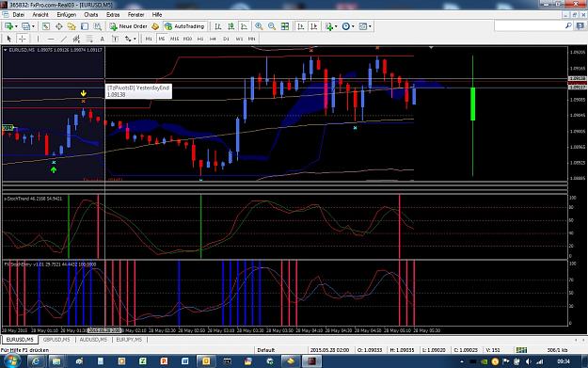Select the crosshair tool
This screenshot has width=588, height=368.
coord(23,39)
